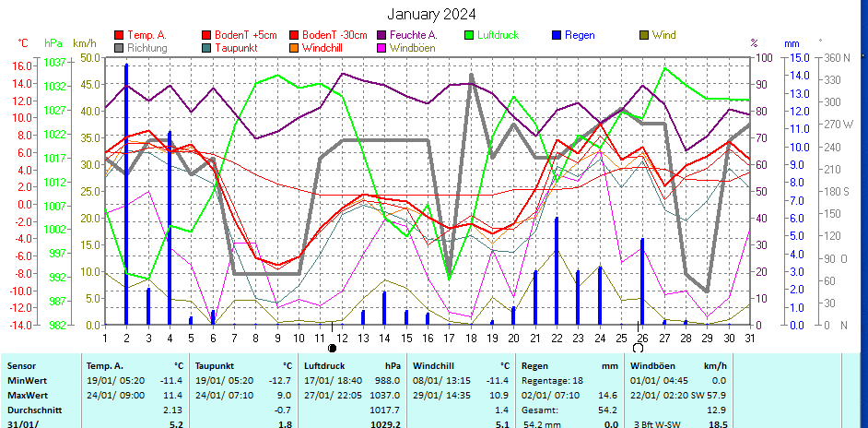Viewport: 868px width, 428px height.
Task: Select the 'Windböen' legend label
Action: tap(413, 48)
